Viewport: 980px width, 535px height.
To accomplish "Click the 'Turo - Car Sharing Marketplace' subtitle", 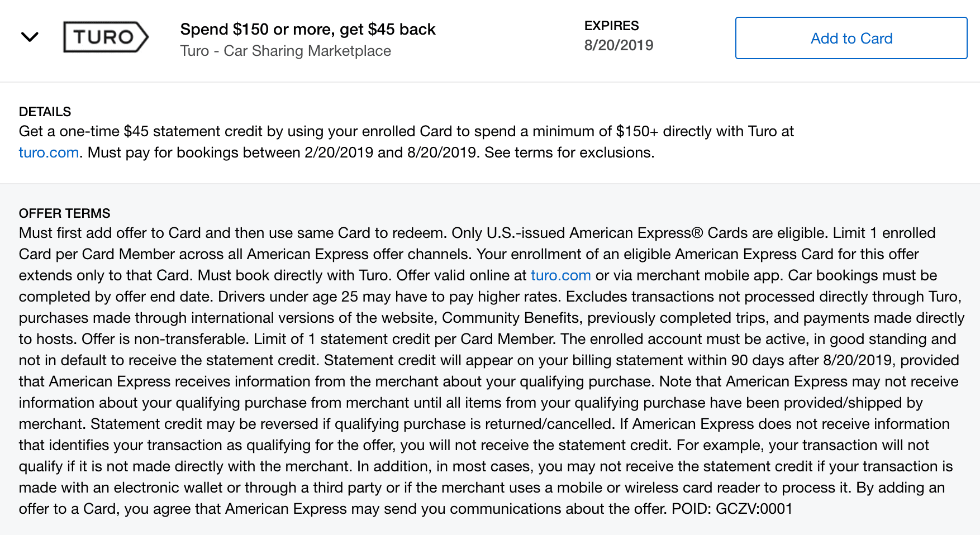I will 286,51.
